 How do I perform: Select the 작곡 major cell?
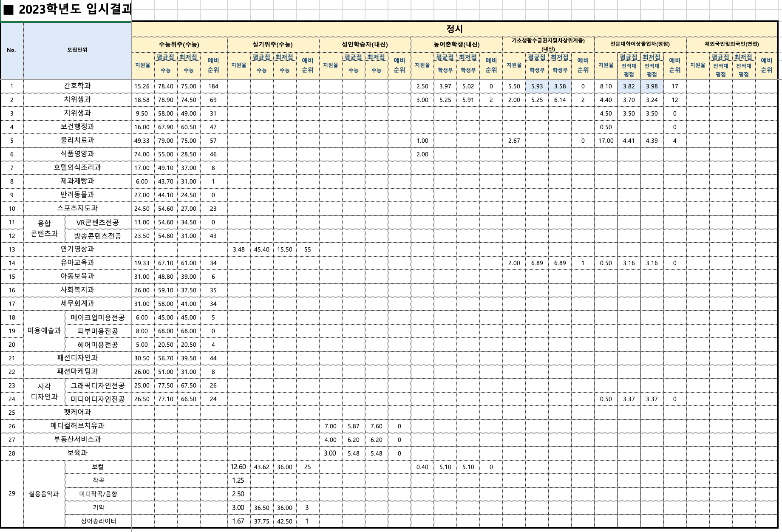click(98, 480)
